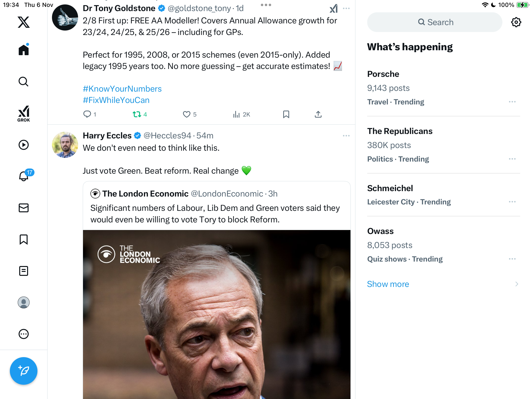This screenshot has height=399, width=532.
Task: Click the #KnowYourNumbers hashtag
Action: pyautogui.click(x=122, y=89)
